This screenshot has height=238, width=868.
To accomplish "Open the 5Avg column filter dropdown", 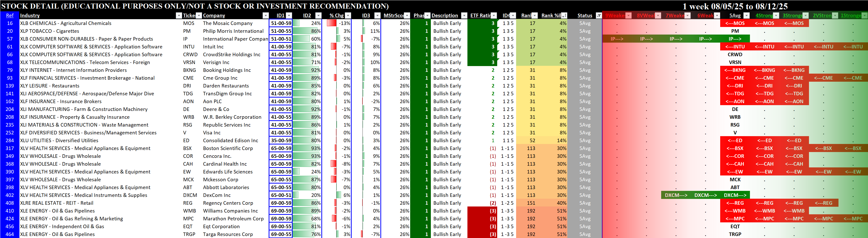I will tap(747, 15).
